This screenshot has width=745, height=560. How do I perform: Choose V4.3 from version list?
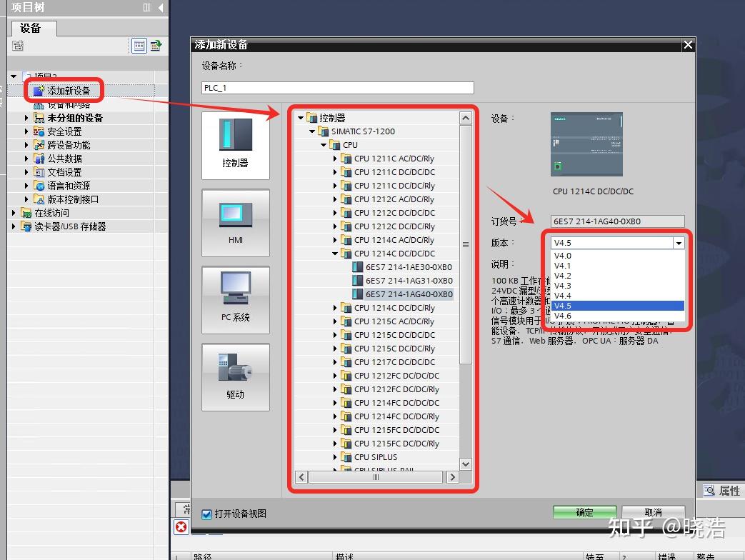618,286
